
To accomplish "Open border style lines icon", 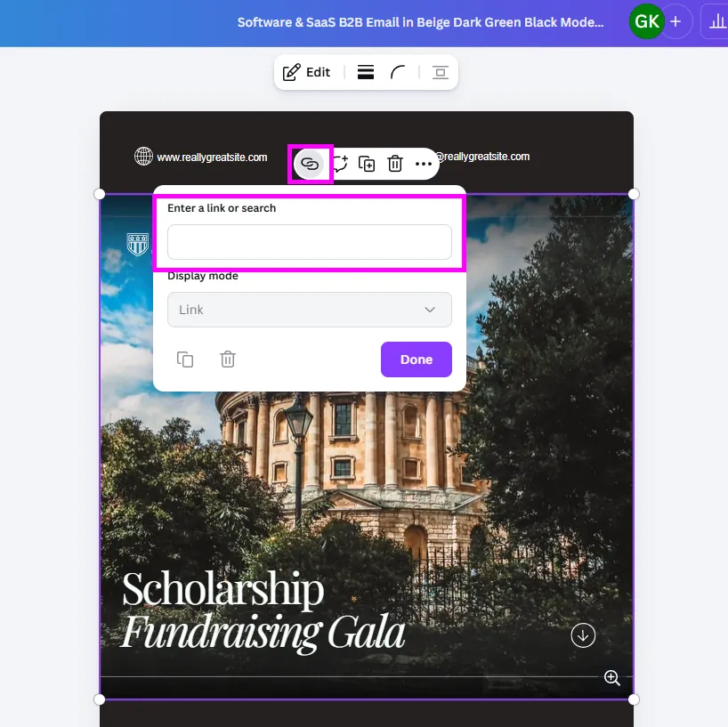I will coord(366,72).
